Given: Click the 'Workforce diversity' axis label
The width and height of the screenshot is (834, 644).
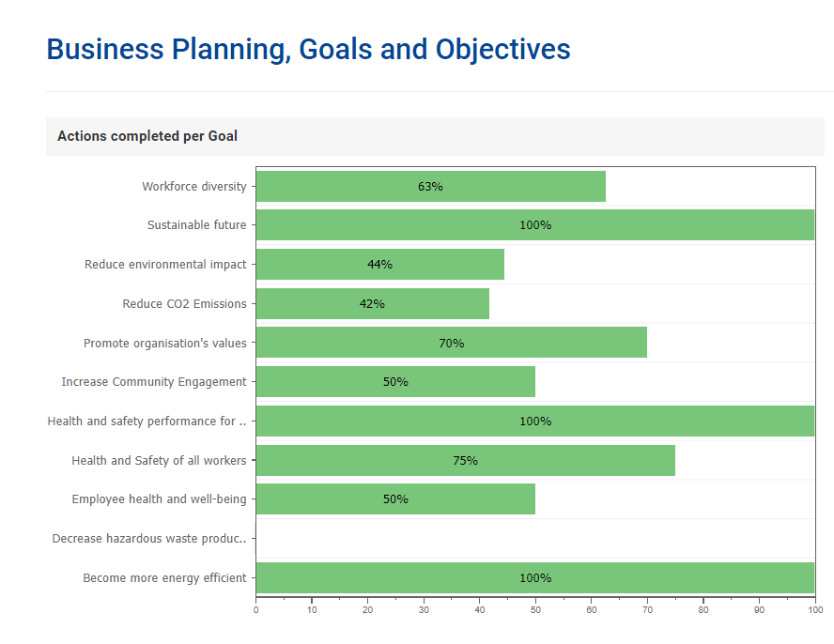Looking at the screenshot, I should tap(194, 186).
